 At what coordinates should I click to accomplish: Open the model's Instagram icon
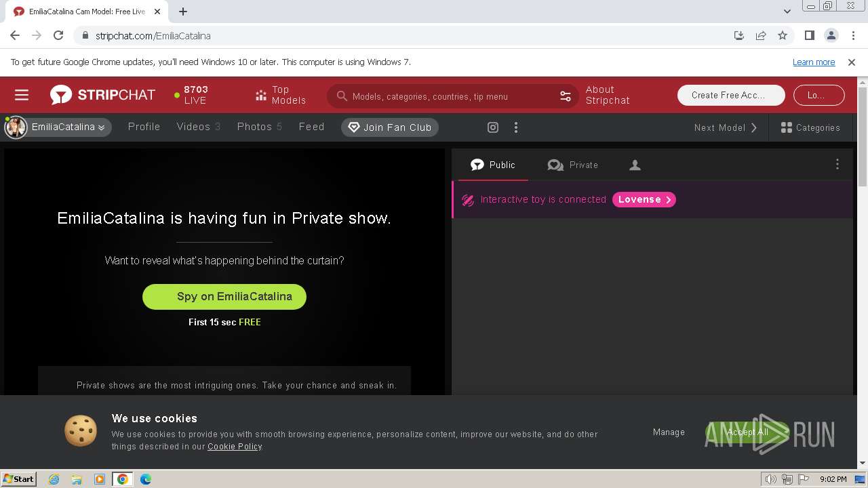pyautogui.click(x=493, y=127)
